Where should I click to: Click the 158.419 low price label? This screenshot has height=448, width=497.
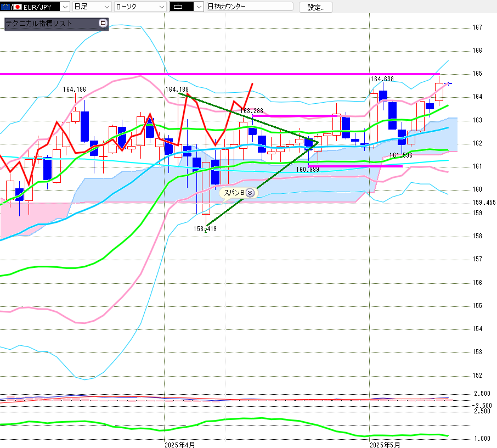(x=205, y=229)
